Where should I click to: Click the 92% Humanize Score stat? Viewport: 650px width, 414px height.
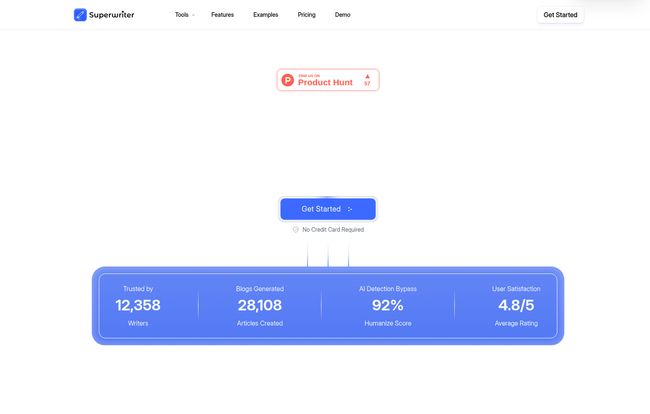click(x=388, y=305)
